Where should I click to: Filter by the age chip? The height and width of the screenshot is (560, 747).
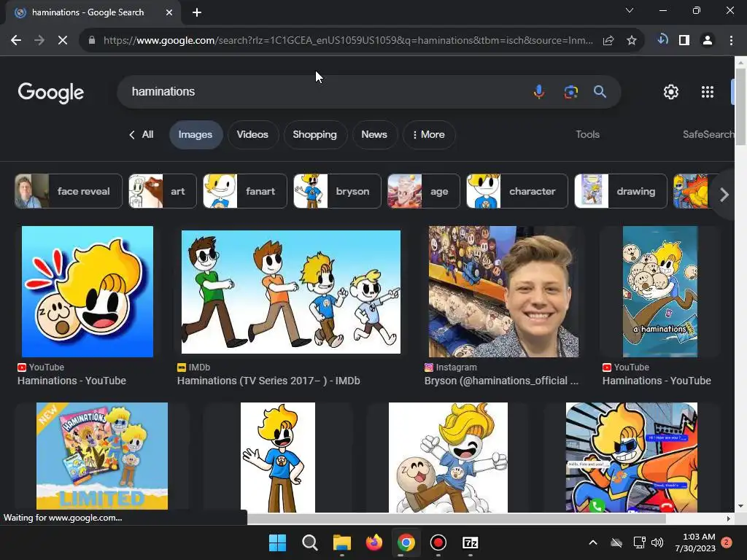coord(424,192)
